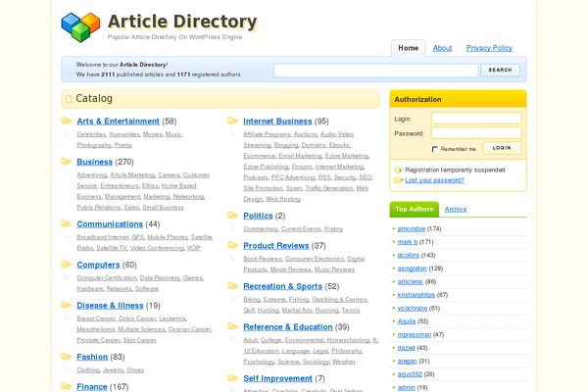View author kristianphilips's profile
Image resolution: width=588 pixels, height=392 pixels.
coord(416,295)
